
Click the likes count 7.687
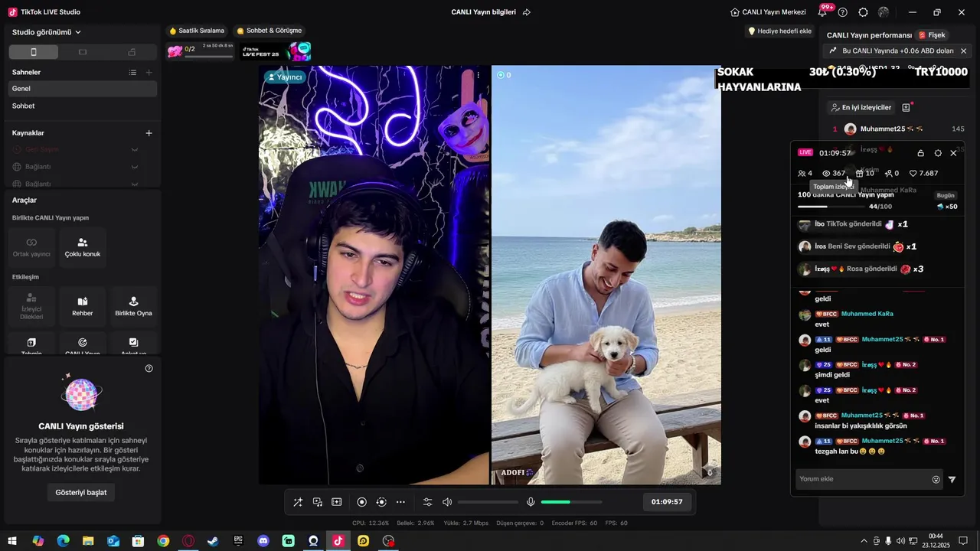pyautogui.click(x=923, y=174)
